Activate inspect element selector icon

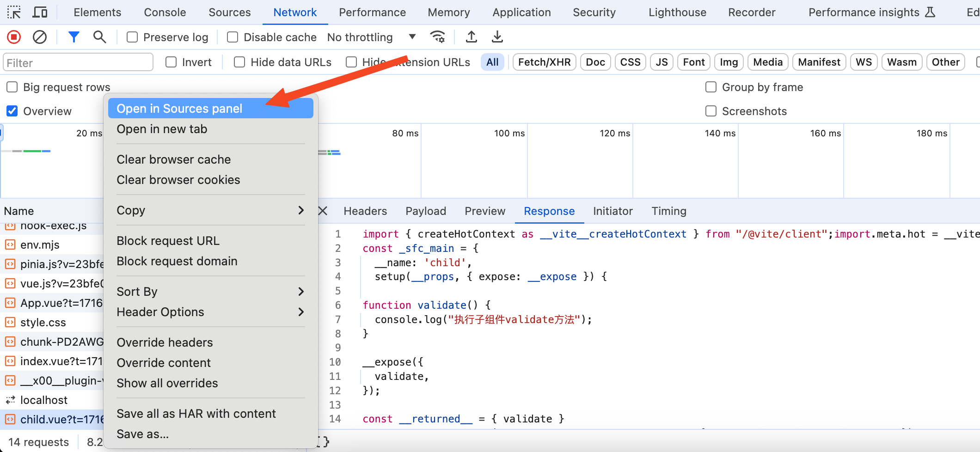14,12
